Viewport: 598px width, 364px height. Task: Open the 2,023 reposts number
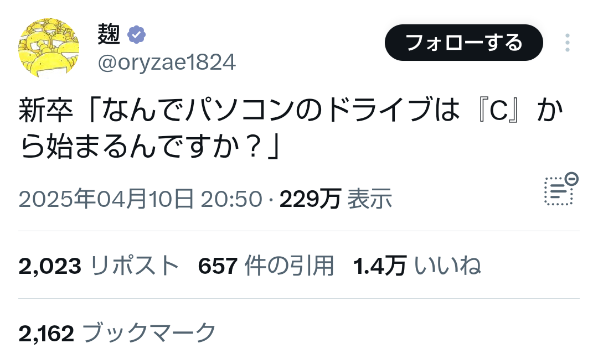[50, 266]
